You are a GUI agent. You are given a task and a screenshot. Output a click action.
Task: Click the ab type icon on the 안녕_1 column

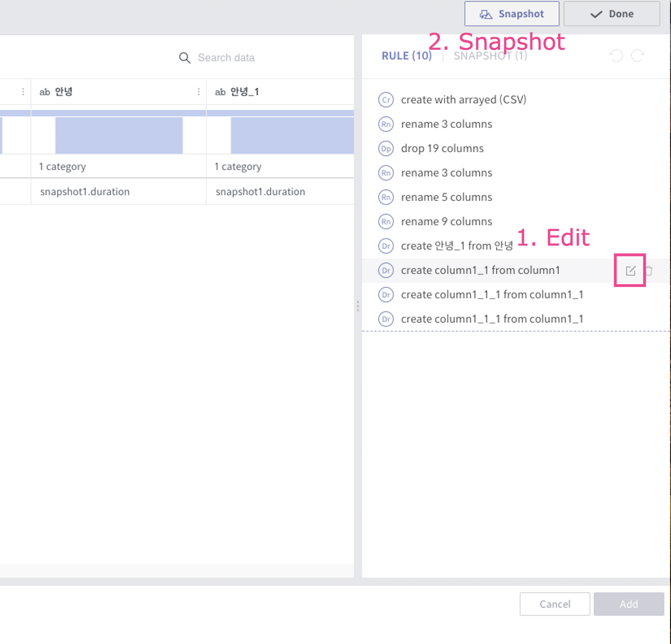click(220, 92)
